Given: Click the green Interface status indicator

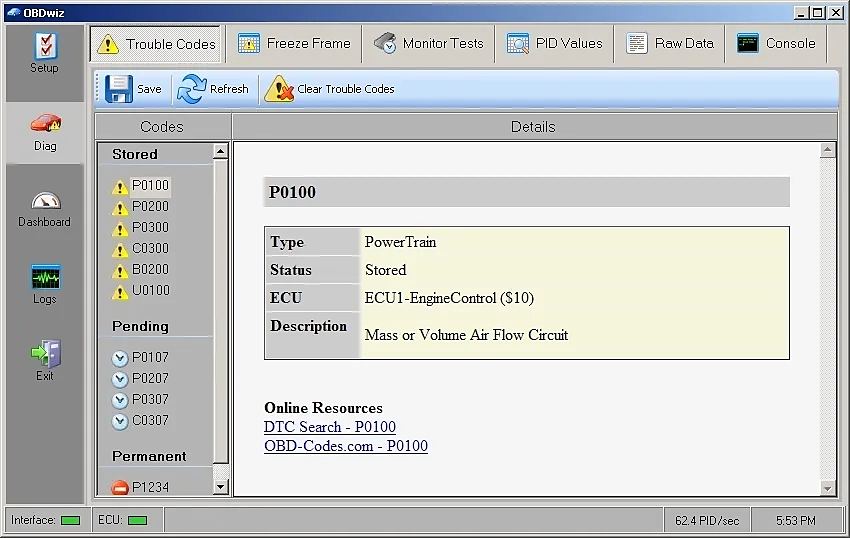Looking at the screenshot, I should [x=70, y=521].
